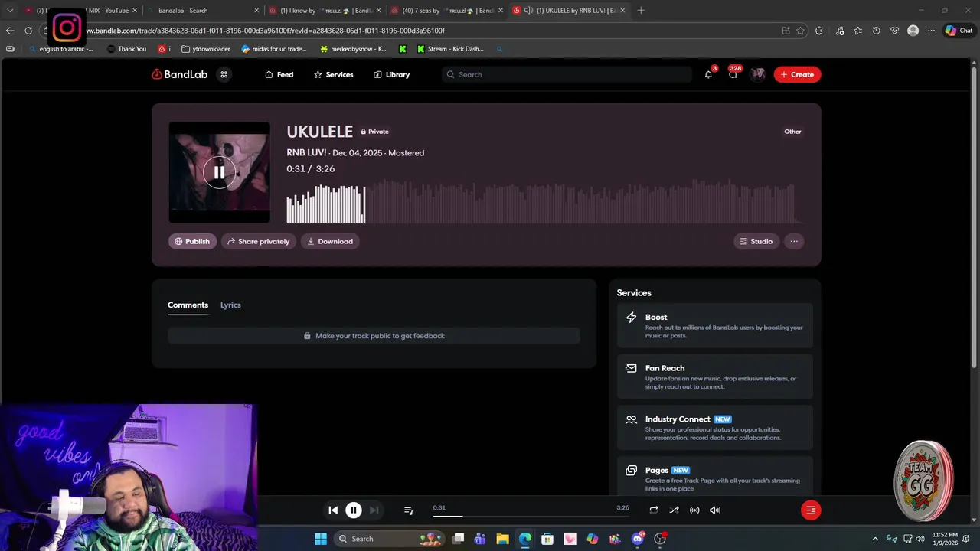Click the Other genre tag
Image resolution: width=980 pixels, height=551 pixels.
coord(792,132)
